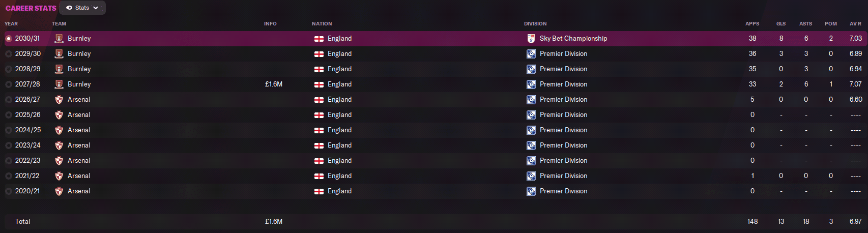Click Arsenal badge in 2020/21 row
Viewport: 868px width, 233px height.
click(59, 191)
